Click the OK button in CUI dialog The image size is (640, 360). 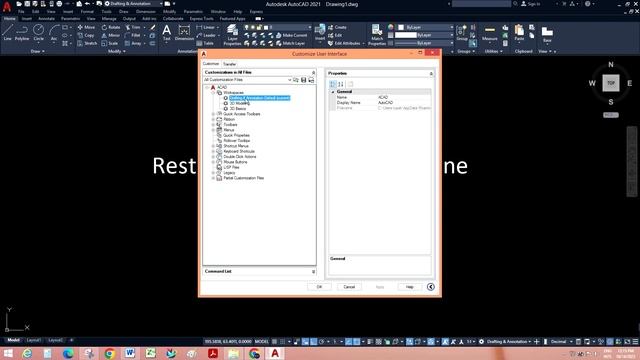click(x=319, y=287)
